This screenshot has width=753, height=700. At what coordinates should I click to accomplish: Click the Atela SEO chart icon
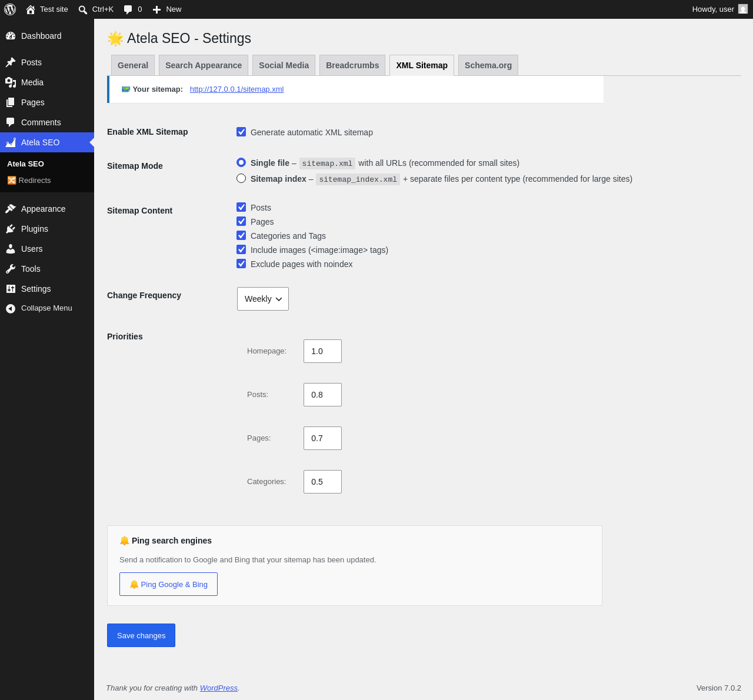pyautogui.click(x=11, y=142)
